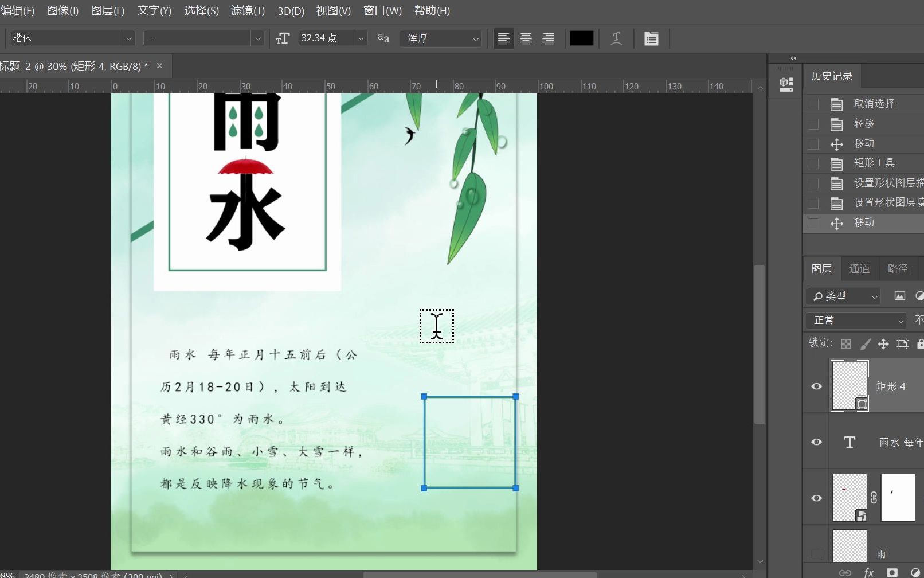Left-align the text

(x=504, y=38)
